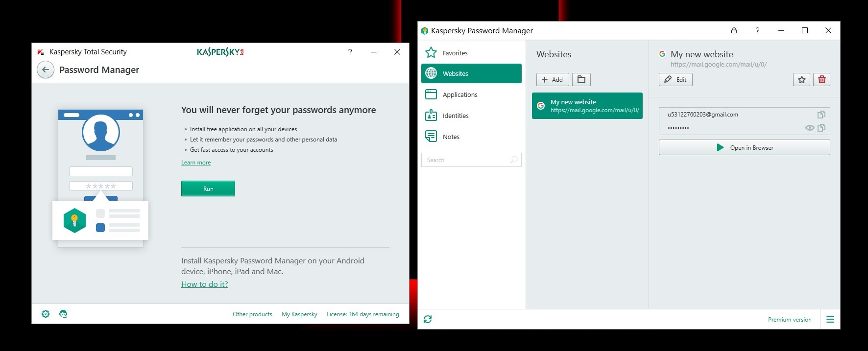
Task: Lock the vault with the padlock icon
Action: click(734, 30)
